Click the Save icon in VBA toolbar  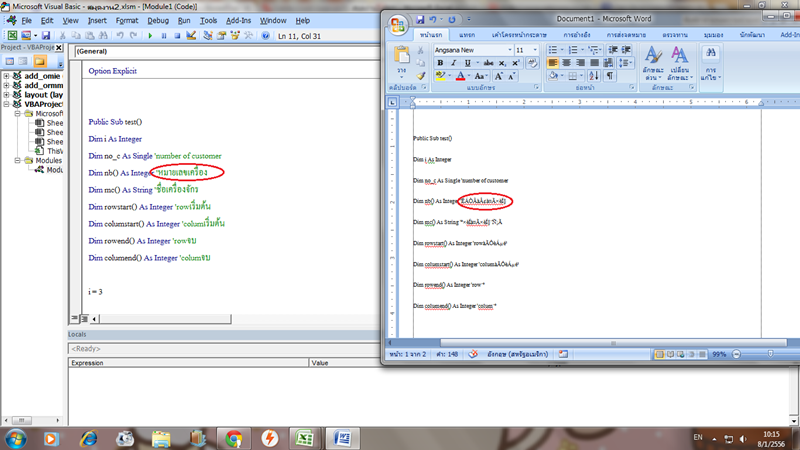pyautogui.click(x=46, y=35)
